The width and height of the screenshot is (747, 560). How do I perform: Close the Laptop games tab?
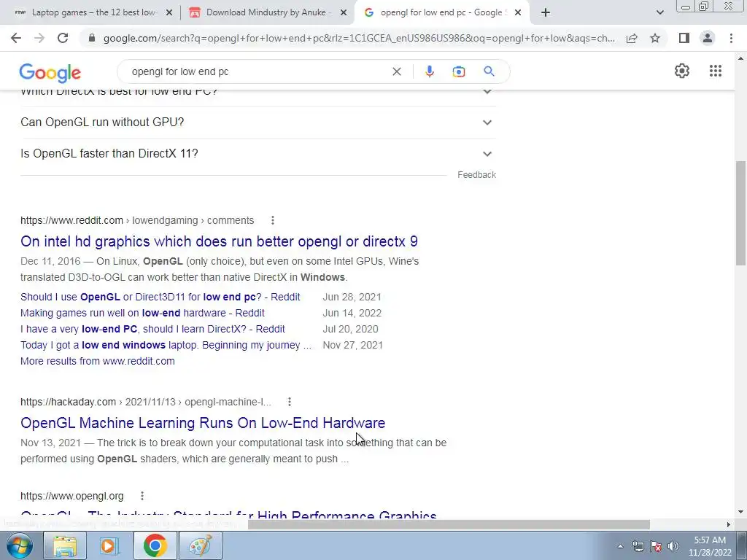(169, 13)
